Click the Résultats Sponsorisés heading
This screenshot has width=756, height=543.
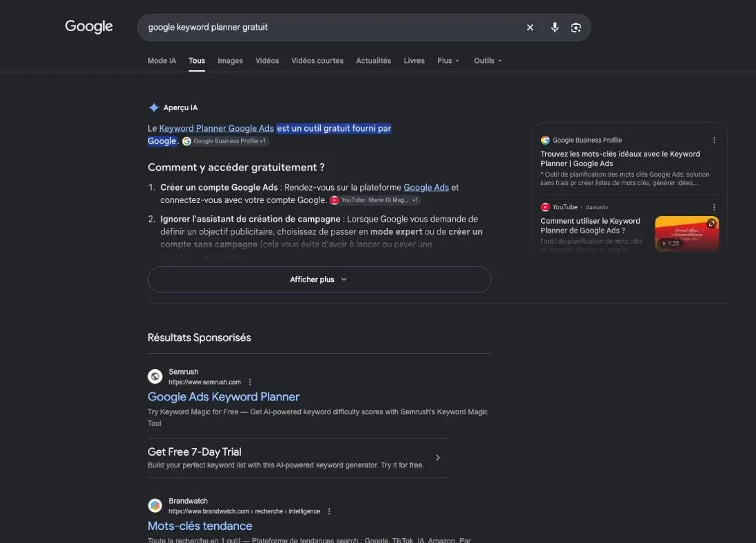[x=199, y=338]
